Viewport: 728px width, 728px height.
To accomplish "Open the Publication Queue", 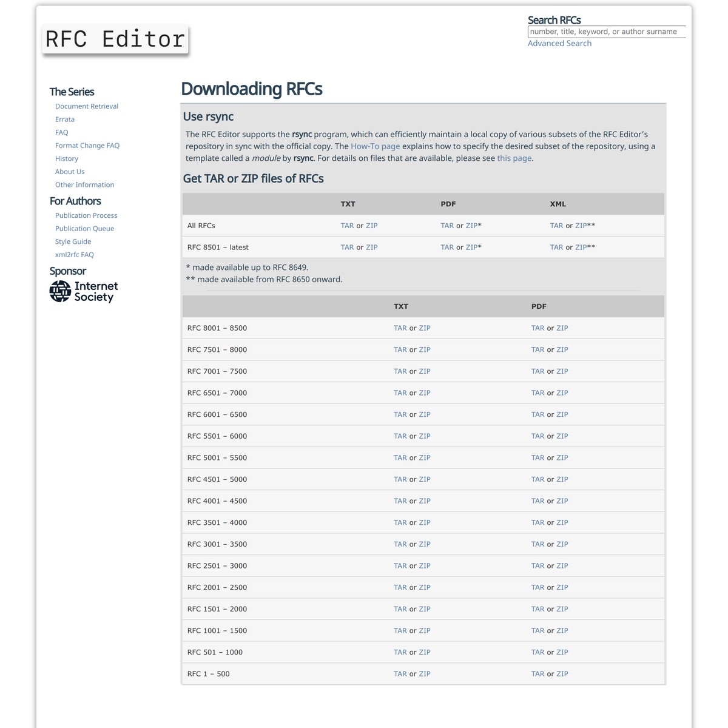I will pos(84,228).
